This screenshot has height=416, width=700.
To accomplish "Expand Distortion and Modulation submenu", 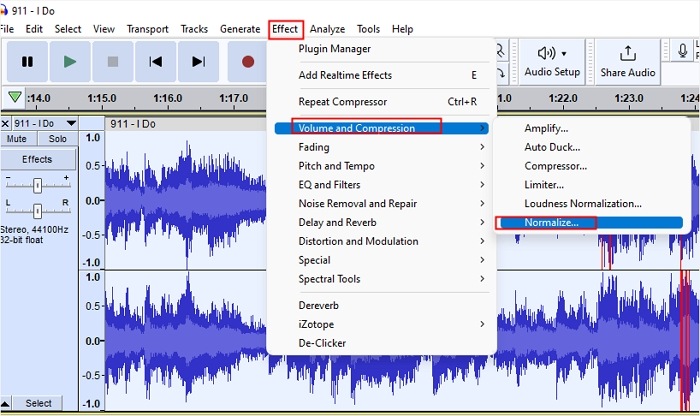I will point(382,241).
